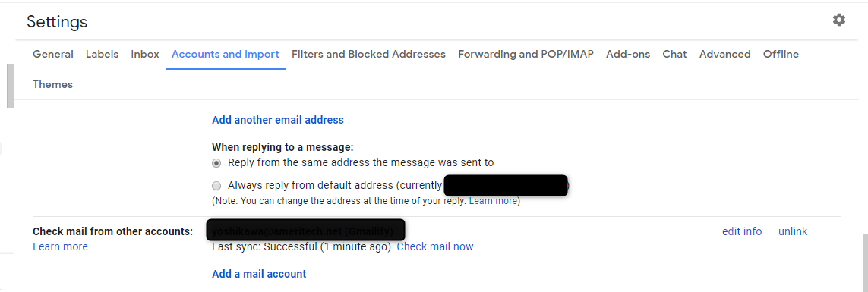Screen dimensions: 868x292
Task: Open the Advanced settings tab
Action: [x=724, y=54]
